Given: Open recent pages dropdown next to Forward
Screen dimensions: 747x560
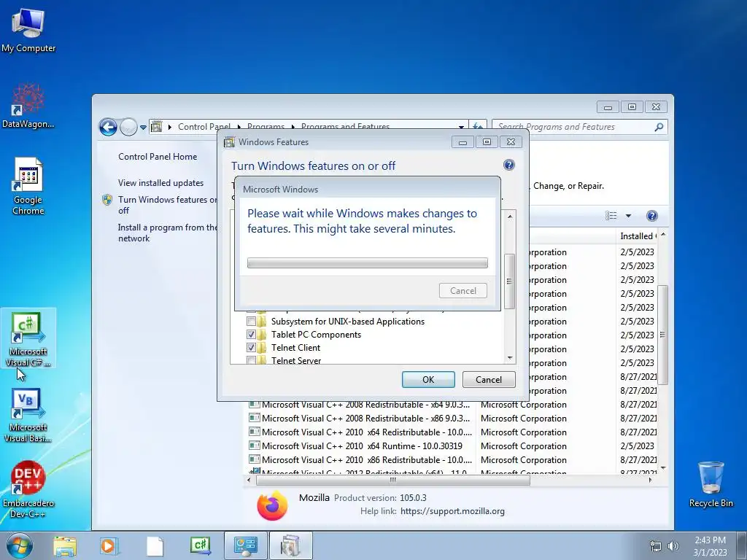Looking at the screenshot, I should coord(143,127).
